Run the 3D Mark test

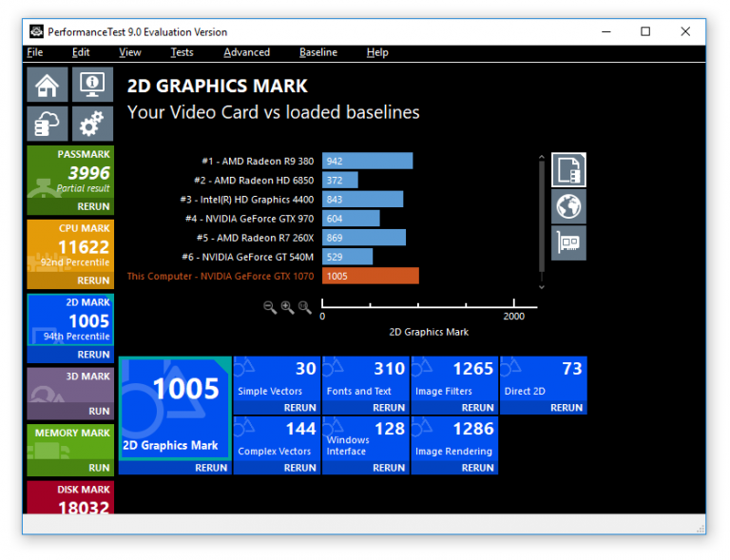[99, 412]
